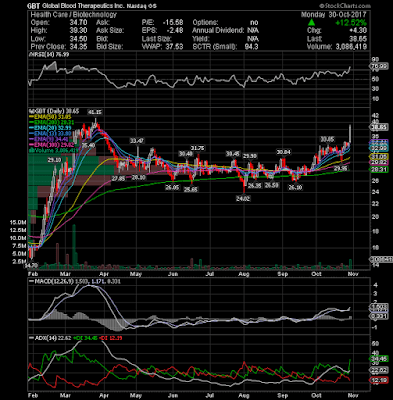
Task: Click the VWAP value 37.53
Action: [x=175, y=47]
